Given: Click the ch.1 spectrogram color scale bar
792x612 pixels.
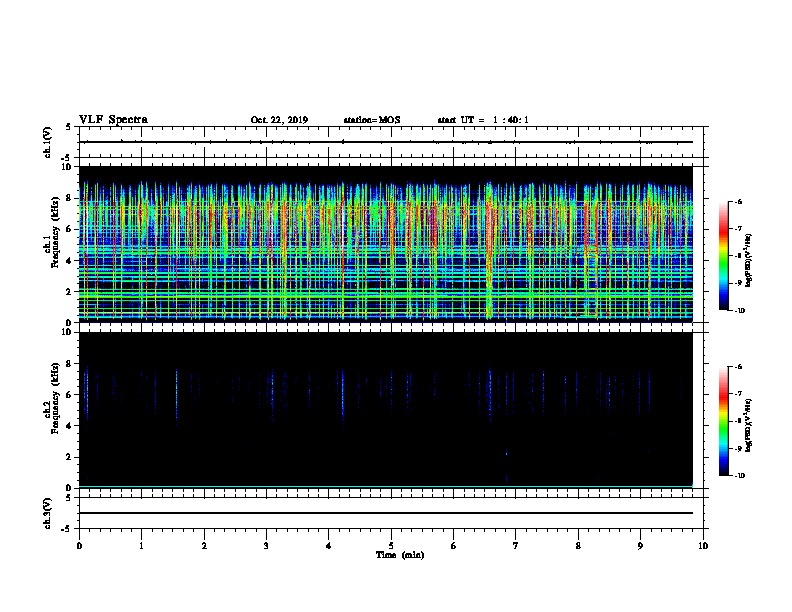Looking at the screenshot, I should [723, 256].
